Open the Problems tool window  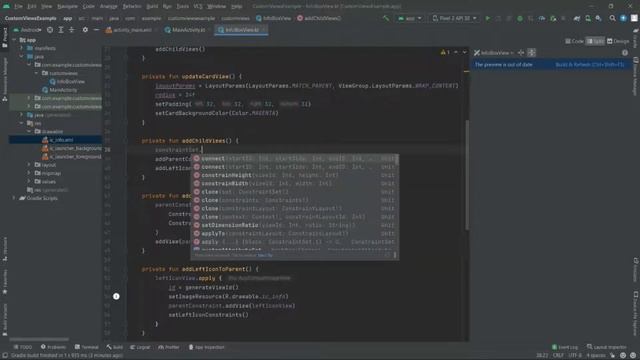[53, 347]
